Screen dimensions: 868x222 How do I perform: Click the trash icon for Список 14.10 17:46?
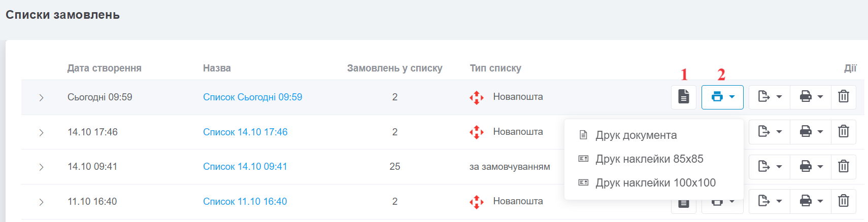(844, 131)
